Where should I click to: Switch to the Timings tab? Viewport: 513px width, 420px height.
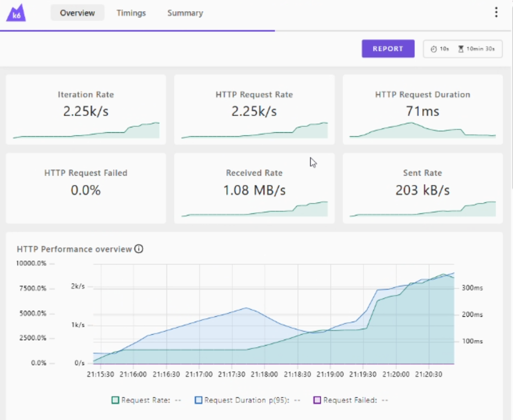click(131, 13)
